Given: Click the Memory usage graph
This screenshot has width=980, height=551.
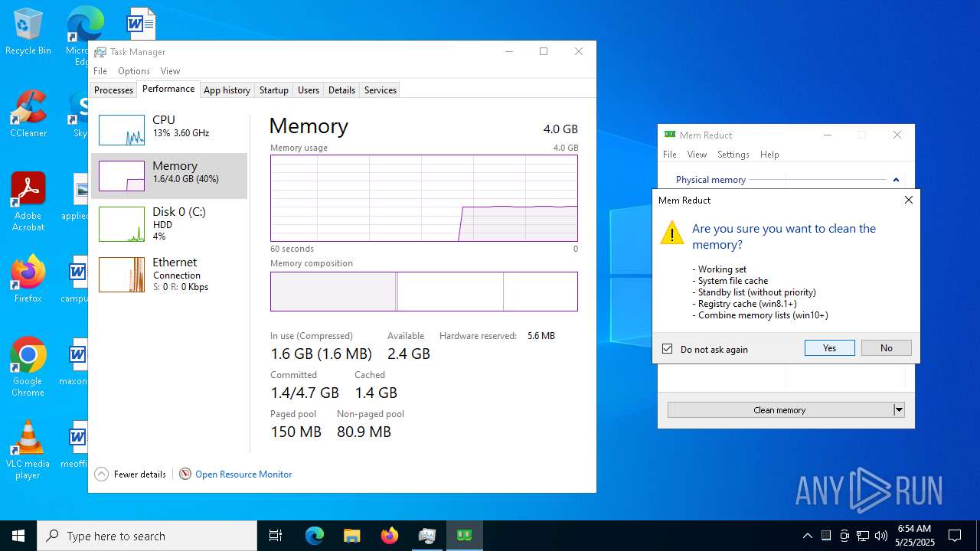Looking at the screenshot, I should pos(424,198).
